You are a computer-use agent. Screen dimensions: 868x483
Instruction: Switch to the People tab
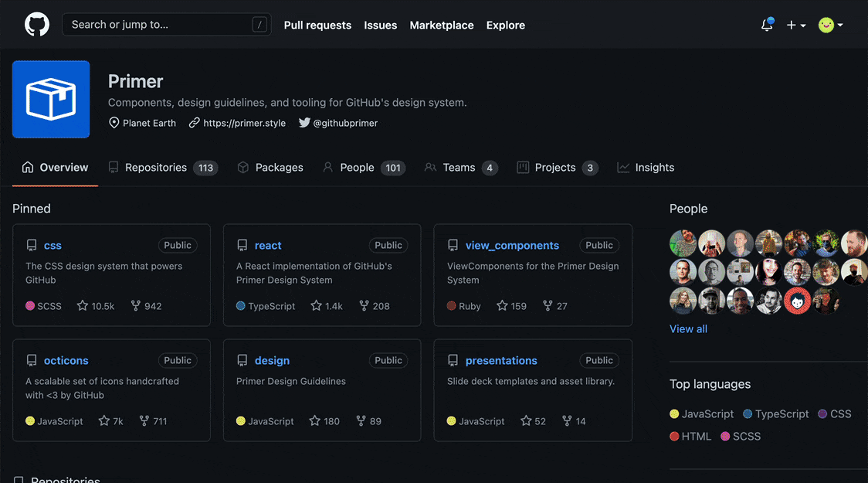tap(364, 167)
